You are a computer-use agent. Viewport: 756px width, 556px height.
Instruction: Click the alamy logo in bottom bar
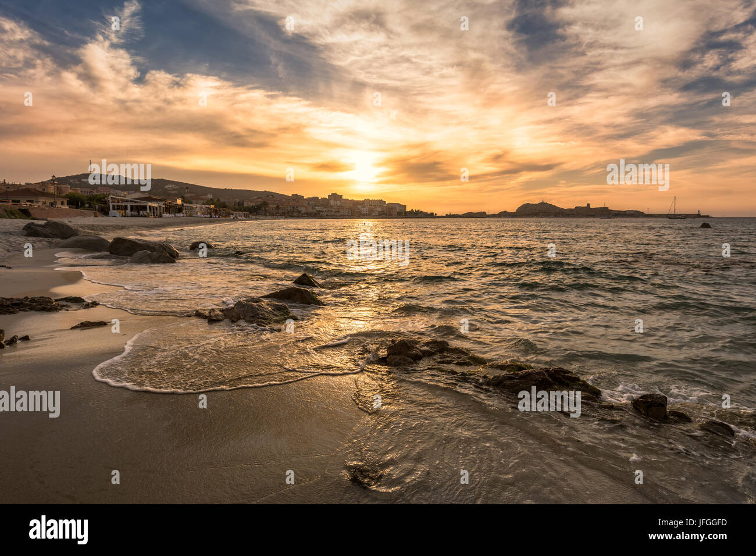(59, 530)
